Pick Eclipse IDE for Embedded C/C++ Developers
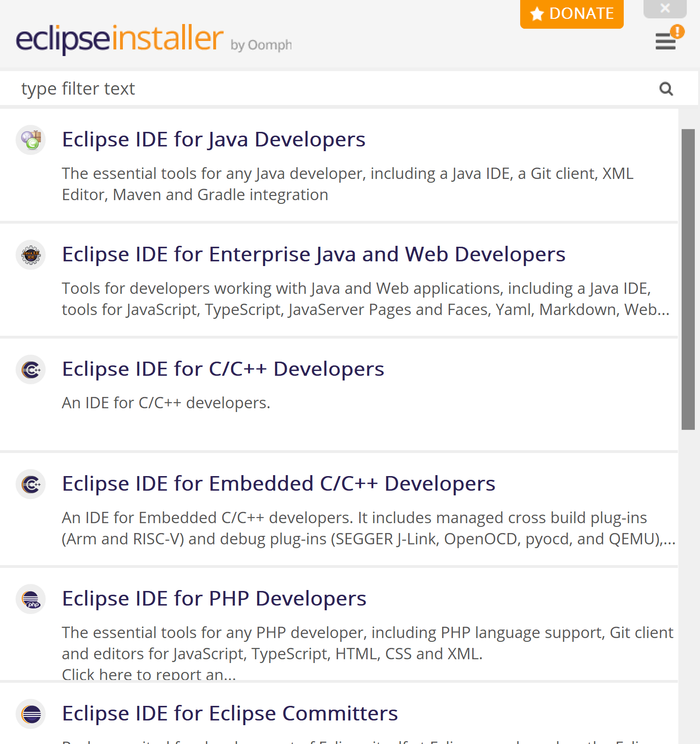The height and width of the screenshot is (744, 700). click(279, 484)
